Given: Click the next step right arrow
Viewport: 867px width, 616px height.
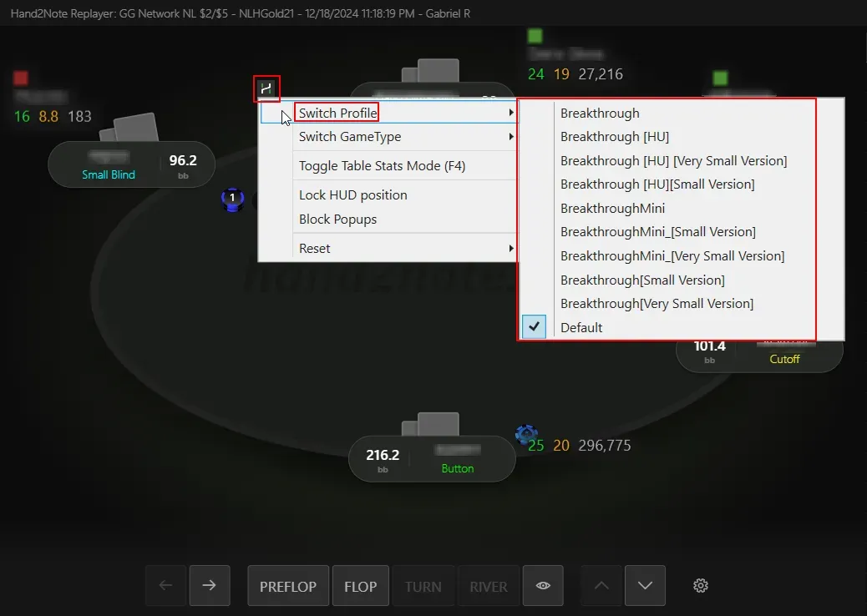Looking at the screenshot, I should point(209,586).
